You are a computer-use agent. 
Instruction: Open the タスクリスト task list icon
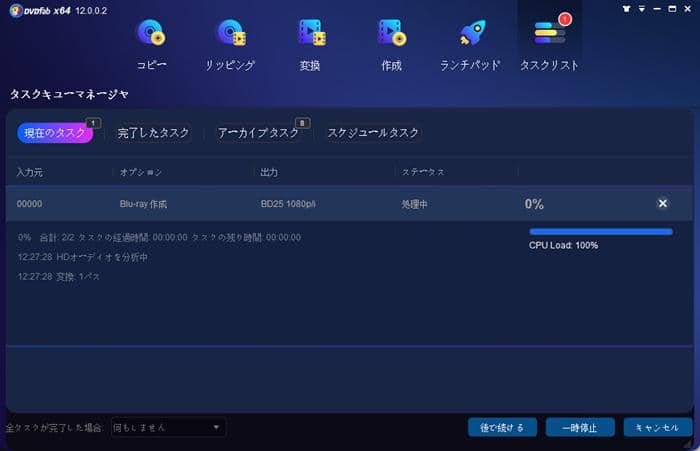tap(549, 34)
